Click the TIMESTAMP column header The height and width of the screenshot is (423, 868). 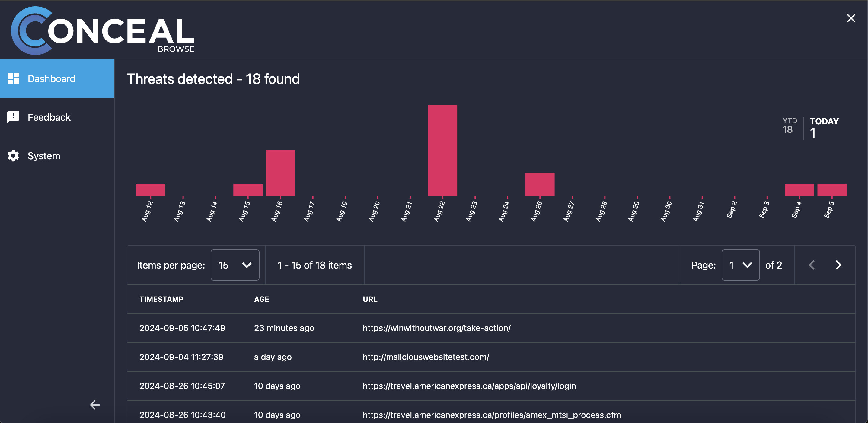coord(161,299)
